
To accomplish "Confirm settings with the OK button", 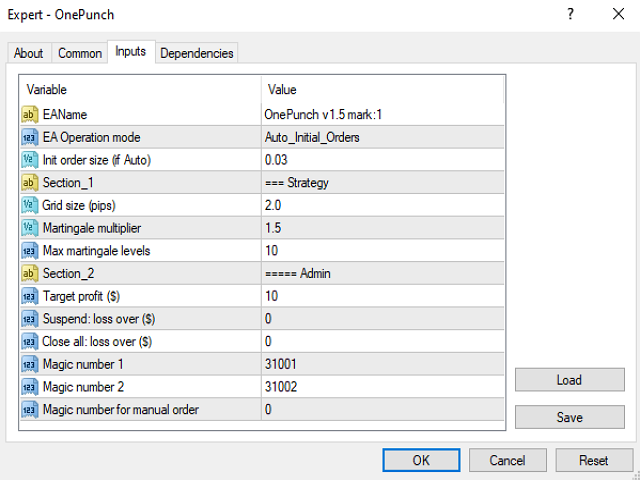I will tap(421, 460).
